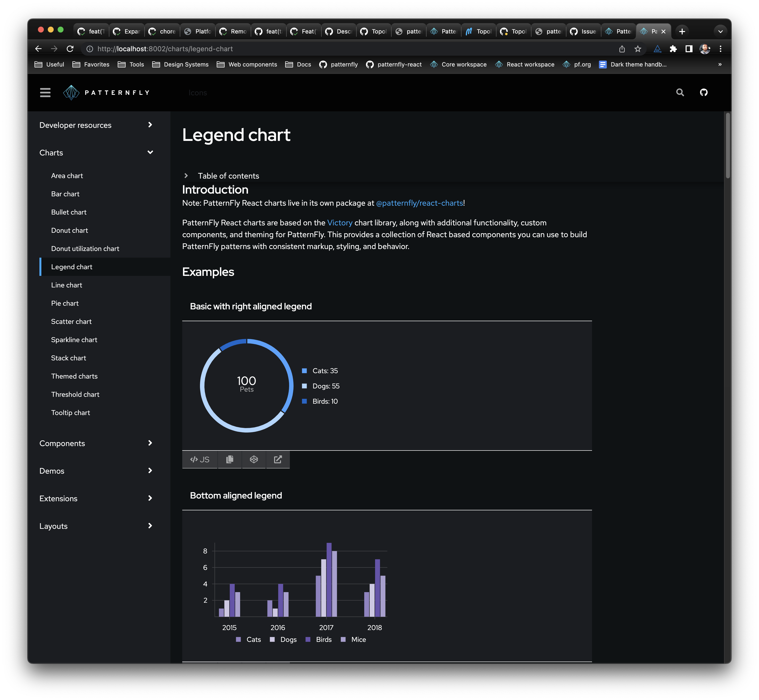
Task: Click the browser reload icon
Action: tap(70, 49)
